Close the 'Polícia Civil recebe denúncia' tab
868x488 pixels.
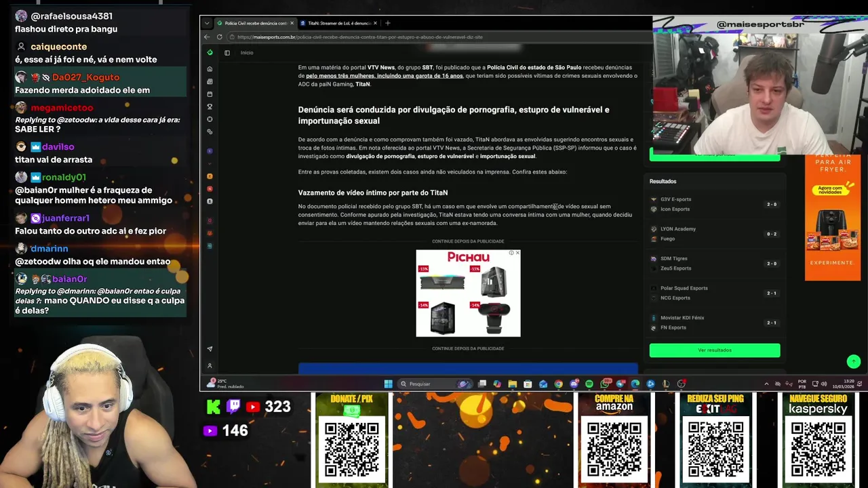pos(292,23)
